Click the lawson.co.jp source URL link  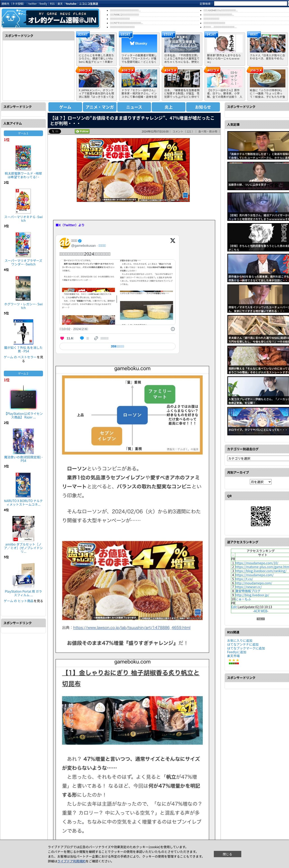pyautogui.click(x=131, y=627)
